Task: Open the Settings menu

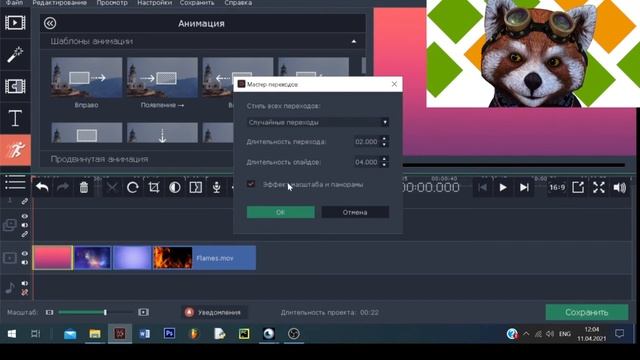Action: tap(154, 3)
